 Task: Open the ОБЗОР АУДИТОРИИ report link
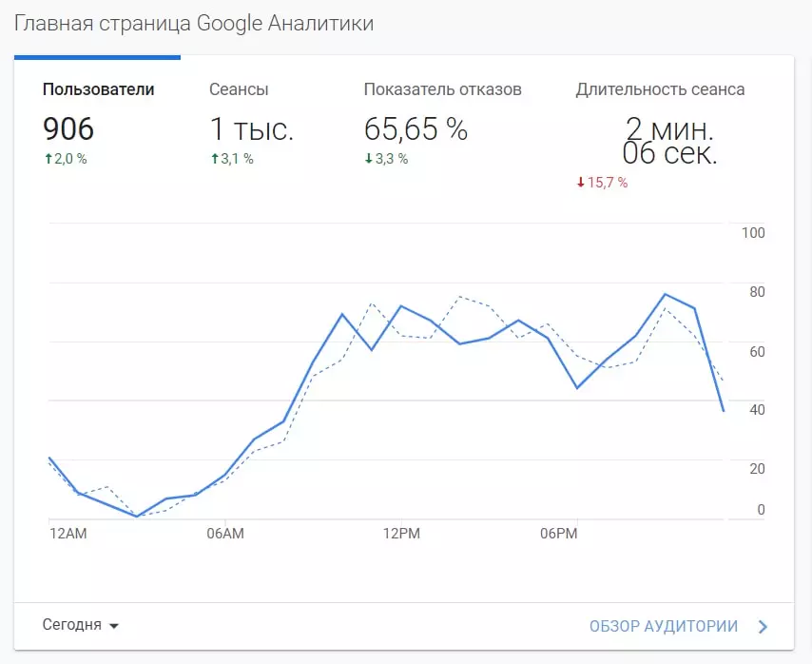tap(663, 626)
